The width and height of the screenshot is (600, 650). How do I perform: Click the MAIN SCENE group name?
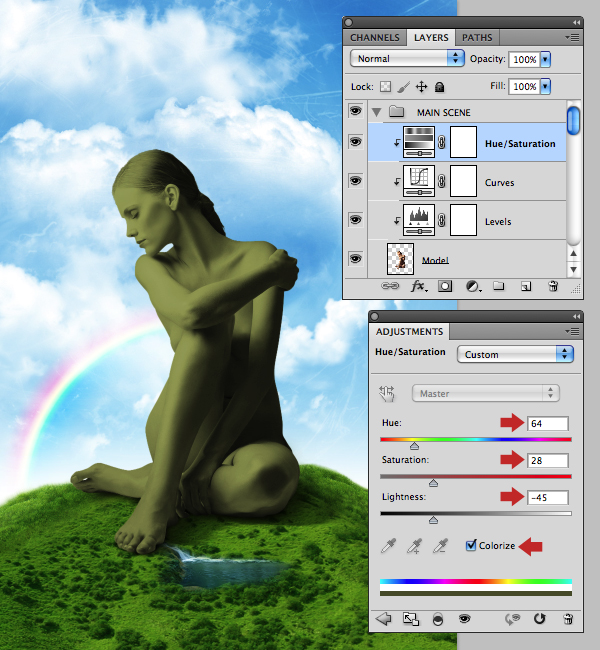click(x=444, y=113)
